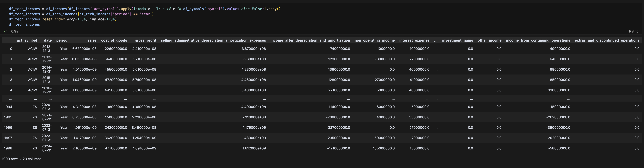The width and height of the screenshot is (644, 168).
Task: Click the 2012-12-31 date cell
Action: [x=47, y=49]
